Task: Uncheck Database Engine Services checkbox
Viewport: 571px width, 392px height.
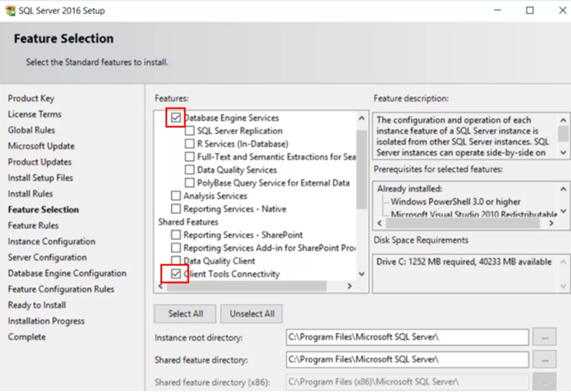Action: coord(176,117)
